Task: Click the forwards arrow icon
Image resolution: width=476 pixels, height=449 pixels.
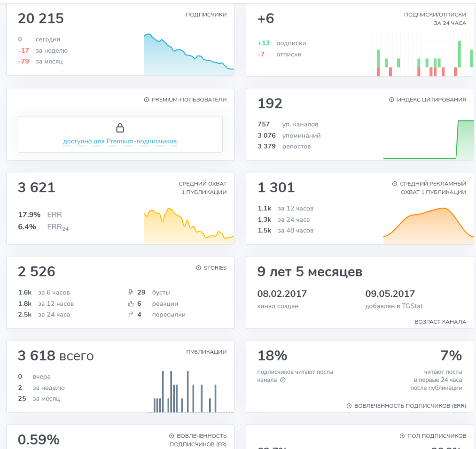Action: click(131, 314)
